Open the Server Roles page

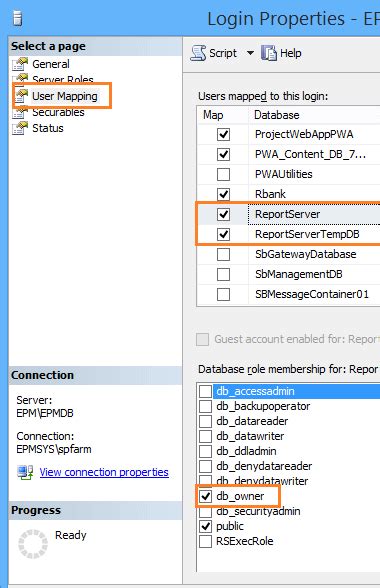63,80
